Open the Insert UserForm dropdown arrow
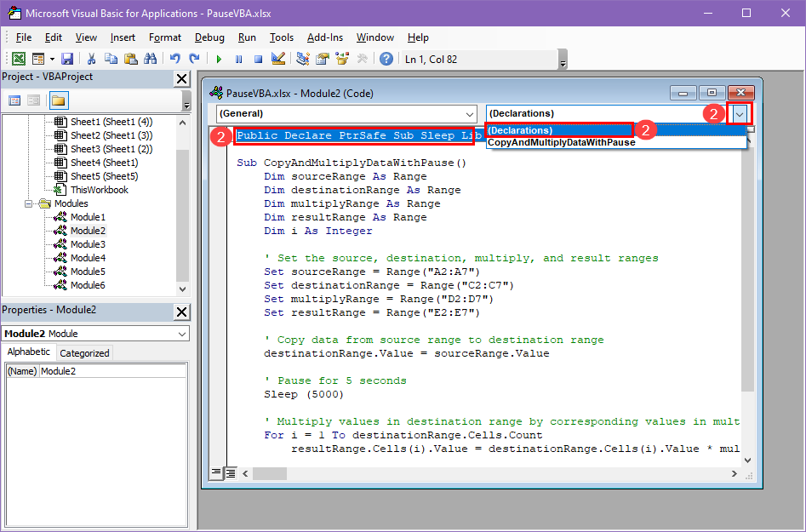Image resolution: width=806 pixels, height=532 pixels. pos(52,59)
